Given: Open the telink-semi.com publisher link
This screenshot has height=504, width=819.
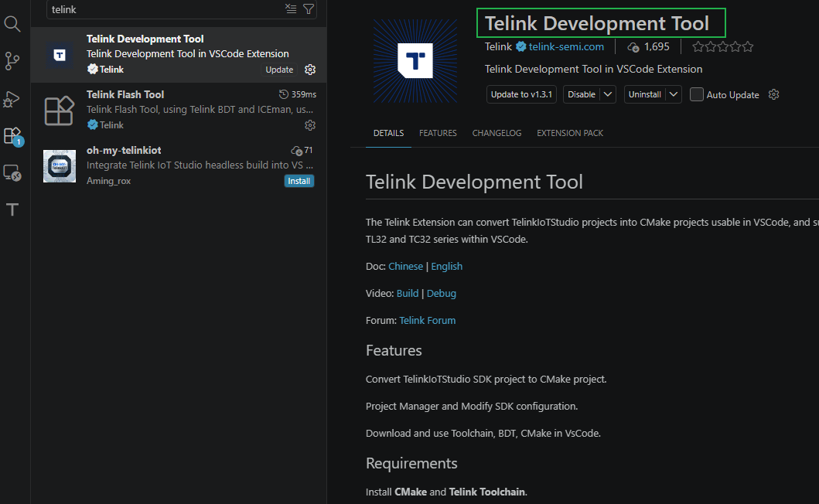Looking at the screenshot, I should point(566,46).
